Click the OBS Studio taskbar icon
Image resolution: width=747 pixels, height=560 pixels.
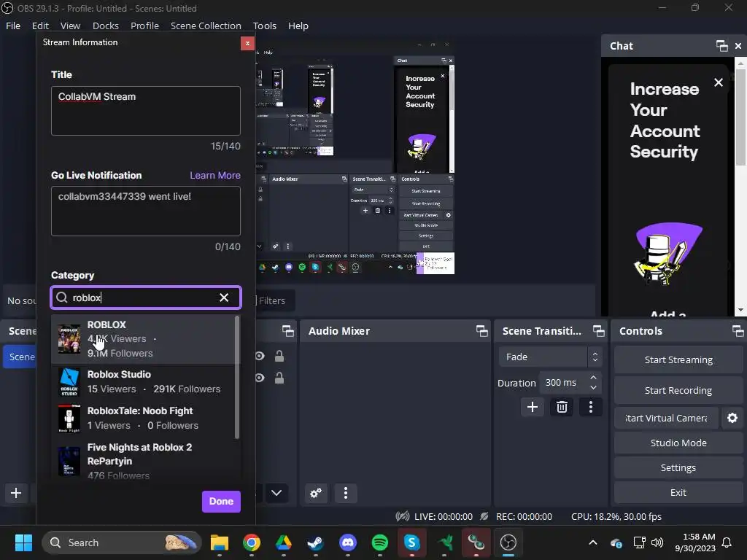(x=508, y=542)
